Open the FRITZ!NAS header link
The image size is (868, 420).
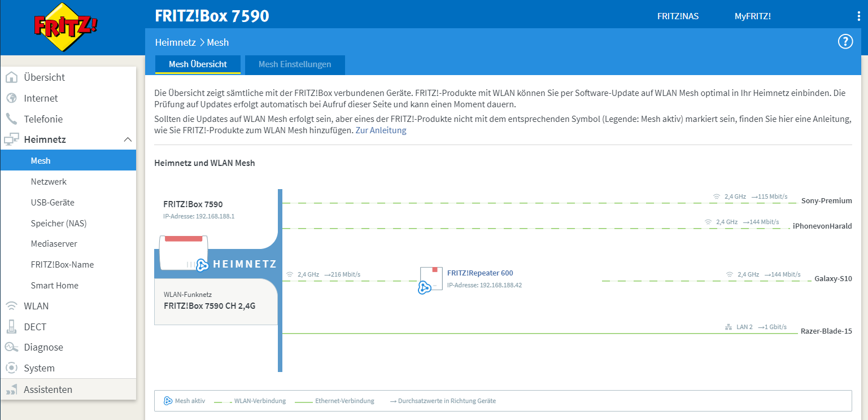coord(678,16)
